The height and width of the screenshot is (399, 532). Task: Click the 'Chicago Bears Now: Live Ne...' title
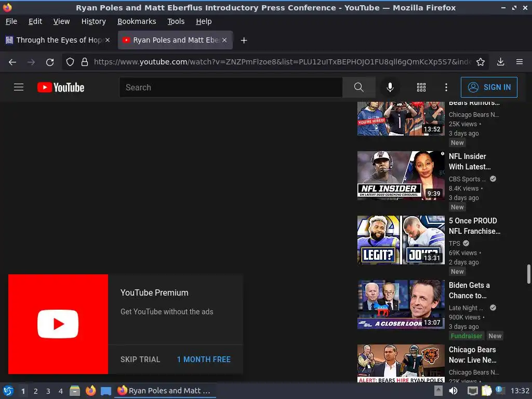coord(472,355)
